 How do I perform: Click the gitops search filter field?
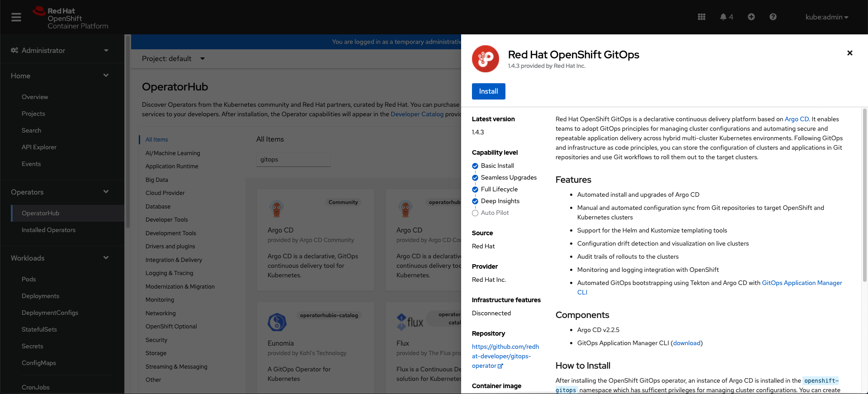[293, 159]
